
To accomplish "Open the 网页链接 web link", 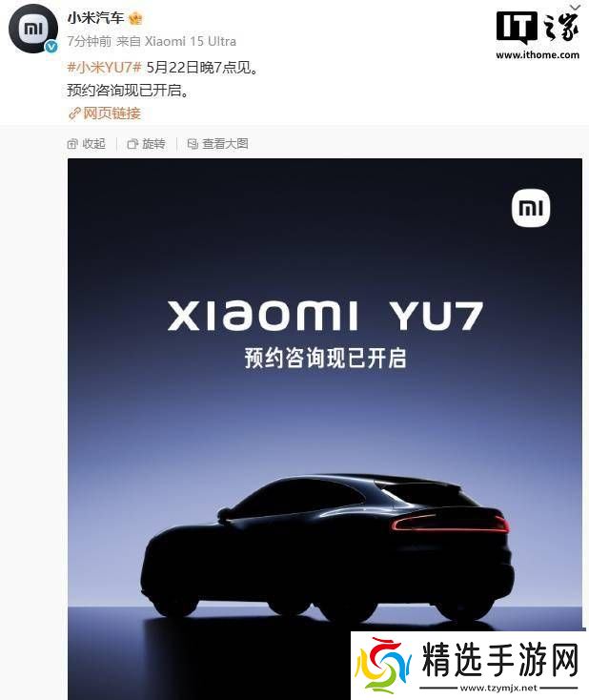I will 112,113.
